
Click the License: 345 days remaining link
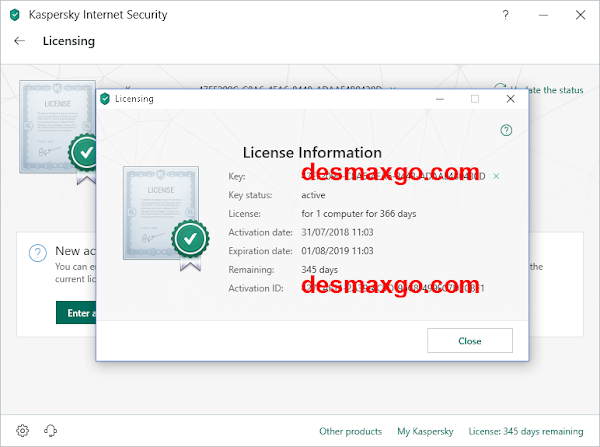pyautogui.click(x=526, y=431)
